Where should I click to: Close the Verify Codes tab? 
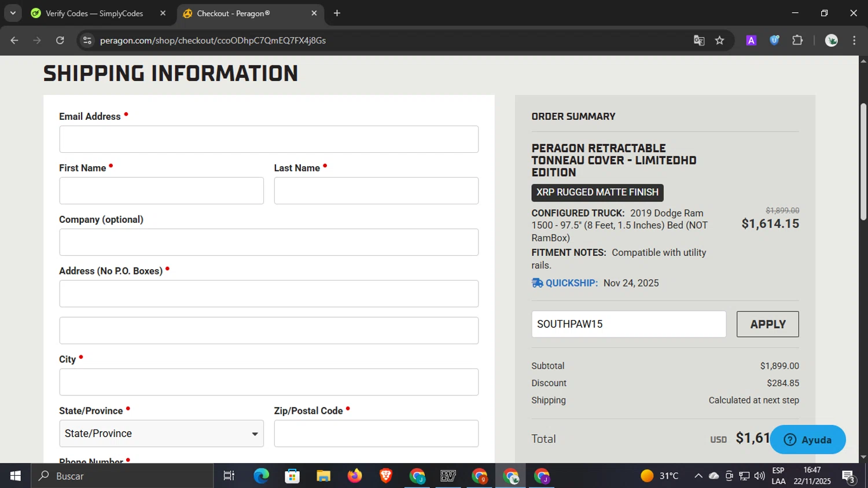[x=163, y=13]
